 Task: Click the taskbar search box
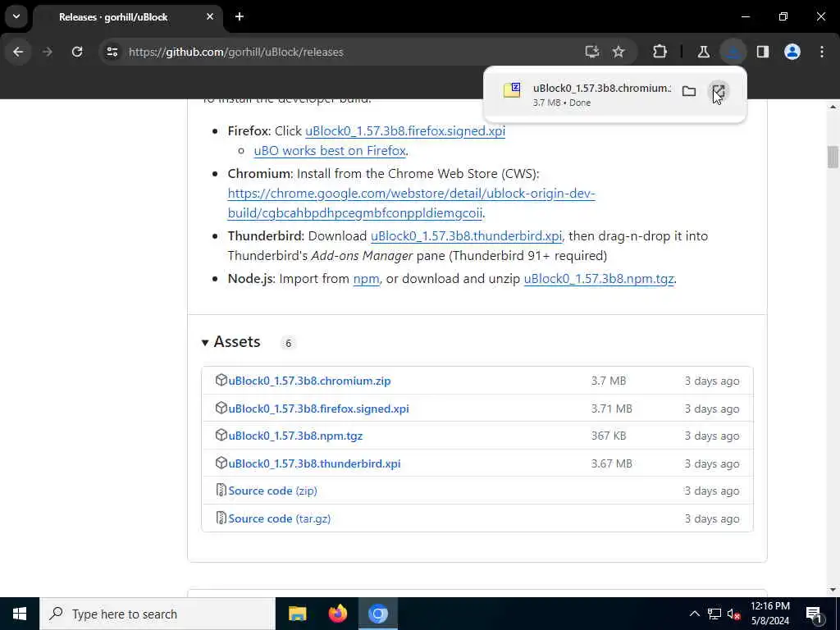coord(157,614)
